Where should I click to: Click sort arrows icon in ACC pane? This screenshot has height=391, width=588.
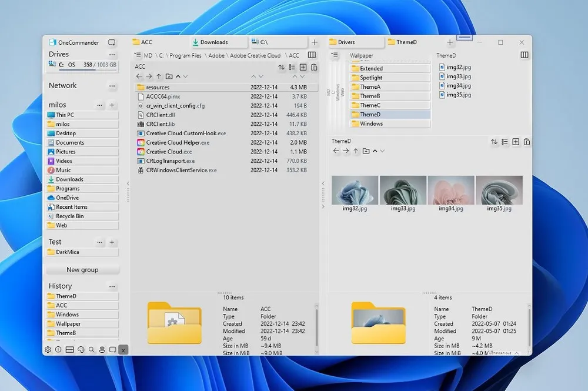281,67
